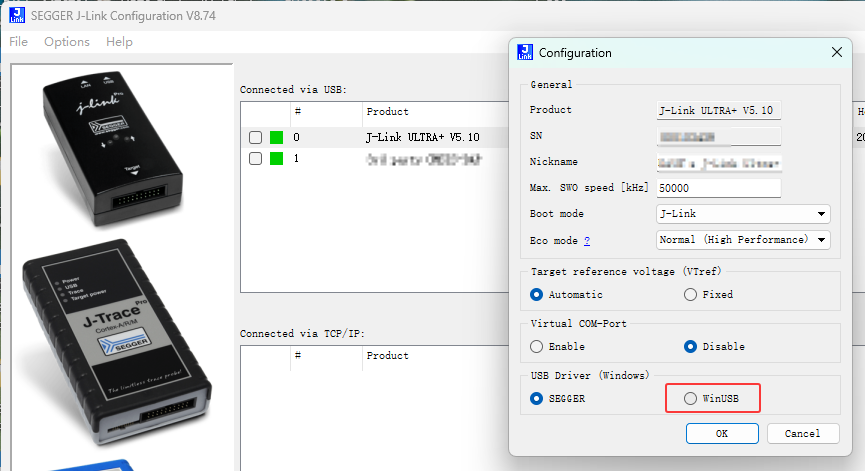
Task: Open the Eco mode help link
Action: (x=587, y=240)
